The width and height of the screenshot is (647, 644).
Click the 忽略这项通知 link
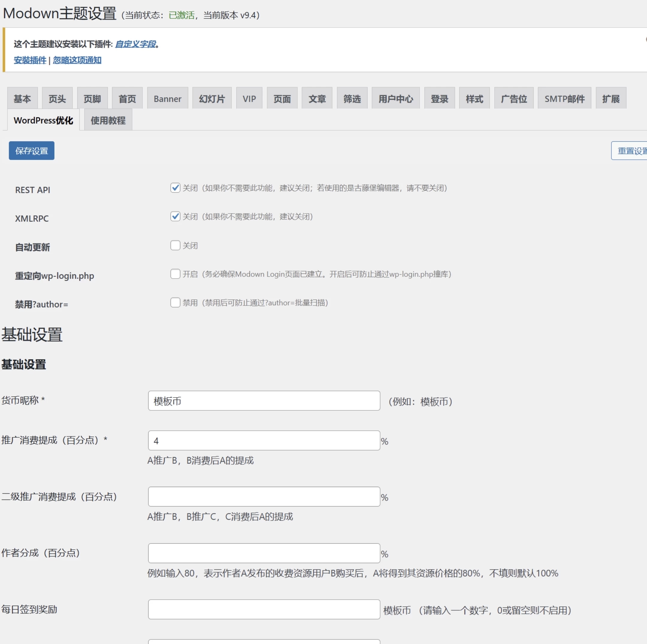pos(77,60)
